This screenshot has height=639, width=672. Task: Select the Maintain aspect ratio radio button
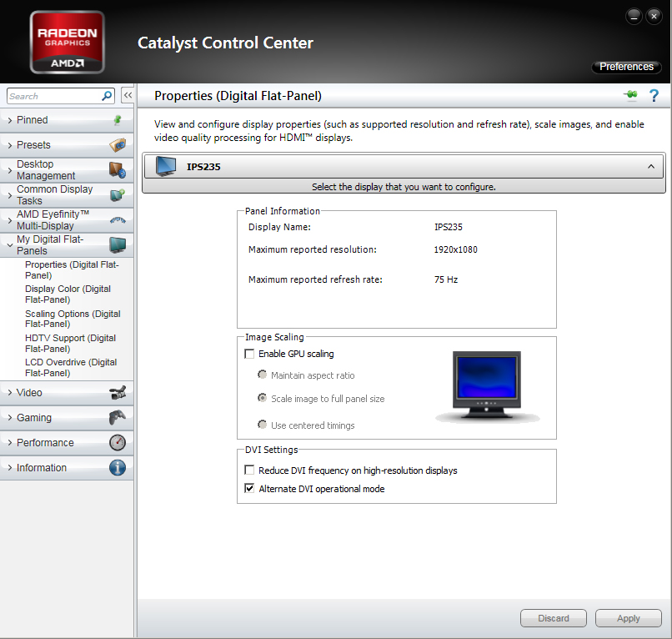click(263, 375)
